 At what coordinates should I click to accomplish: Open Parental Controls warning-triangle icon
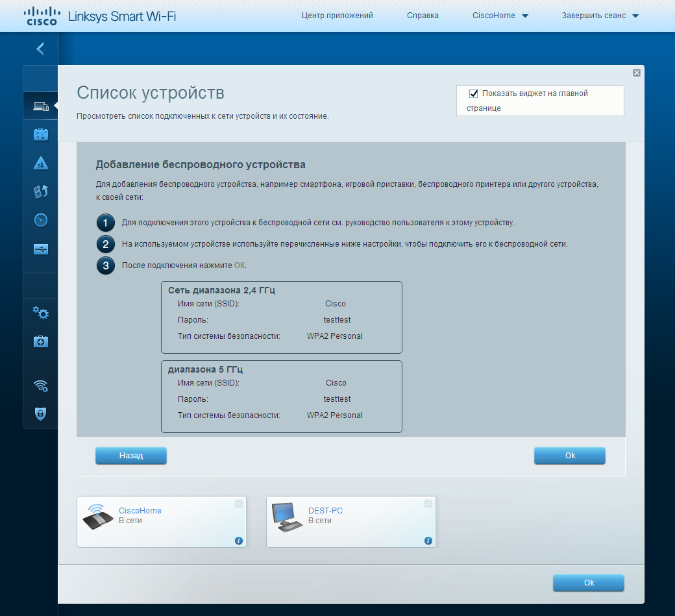coord(41,163)
